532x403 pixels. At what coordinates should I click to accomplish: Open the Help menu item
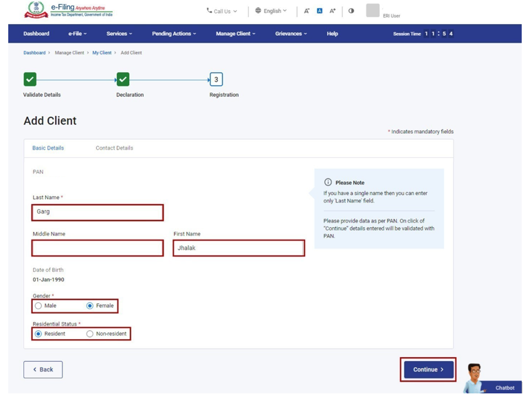[332, 34]
